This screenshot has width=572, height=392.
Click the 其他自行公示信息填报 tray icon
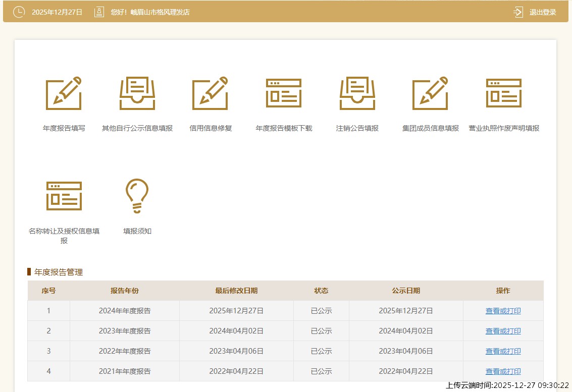coord(137,93)
